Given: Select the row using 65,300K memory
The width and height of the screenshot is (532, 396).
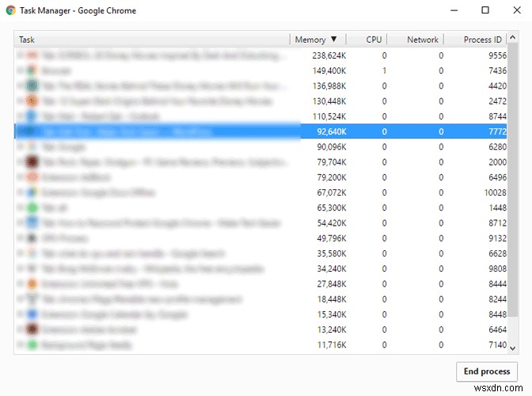Looking at the screenshot, I should [x=260, y=208].
